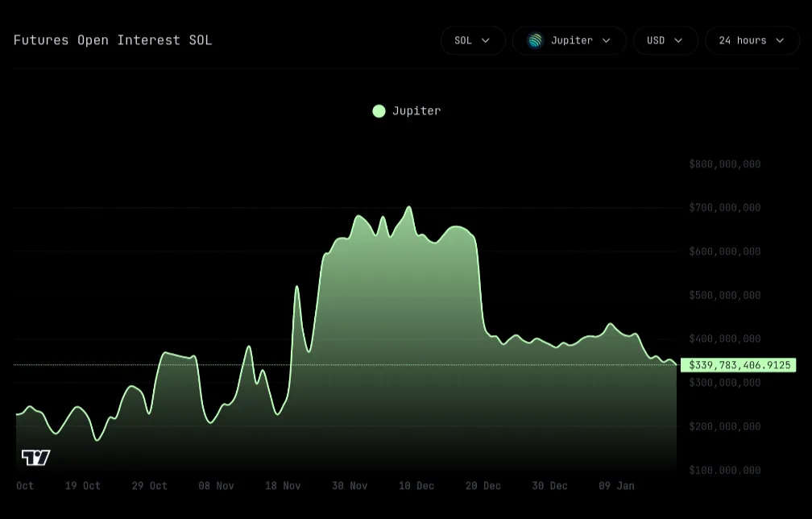Click the $500,000,000 y-axis label
Screen dimensions: 812x519
click(x=724, y=295)
